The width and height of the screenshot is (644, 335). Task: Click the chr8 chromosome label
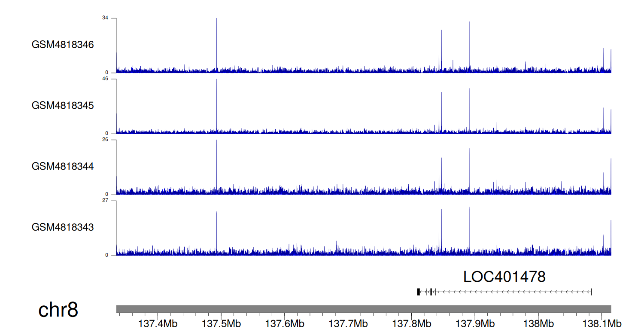coord(58,310)
